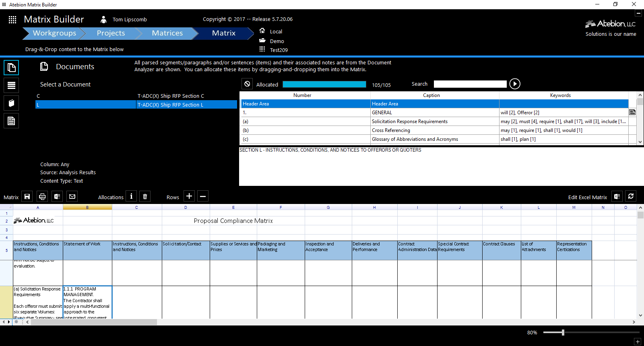644x346 pixels.
Task: Show allocations info icon
Action: pyautogui.click(x=131, y=196)
